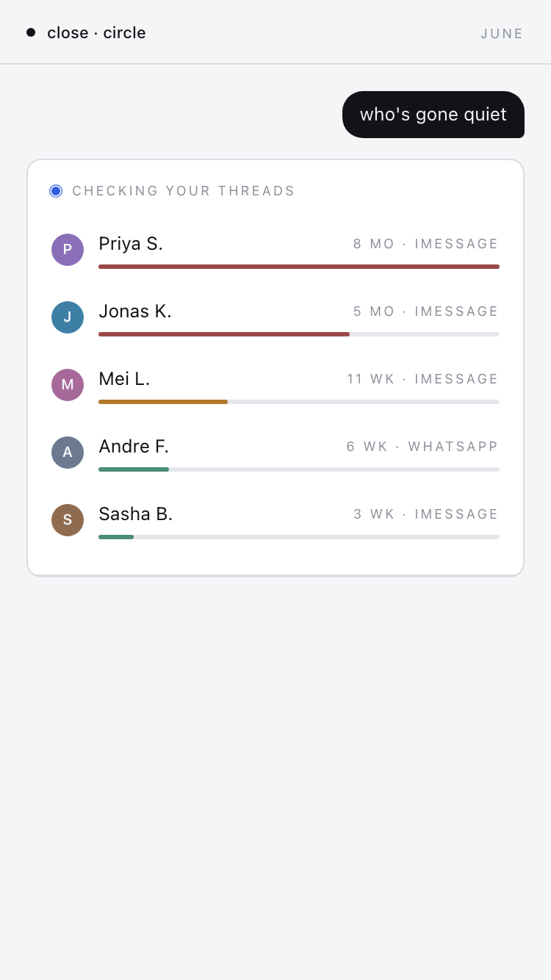Click Priya's full red quiet-time bar
Screen dimensions: 551x980
[299, 267]
